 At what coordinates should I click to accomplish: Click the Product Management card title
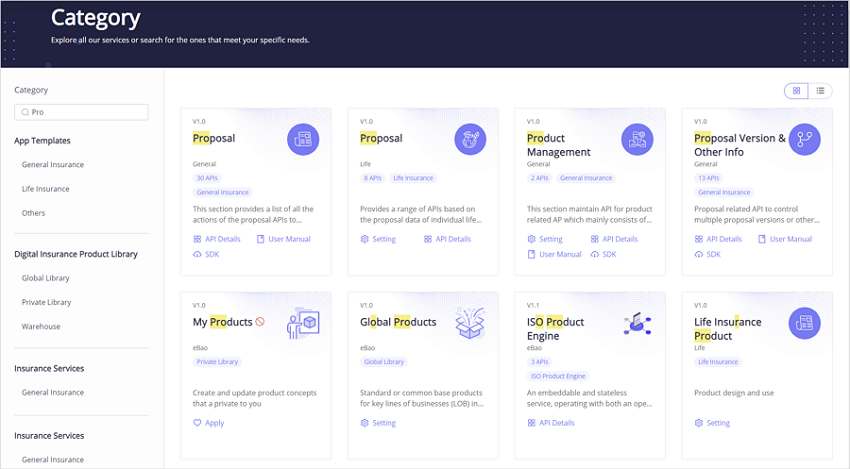[558, 145]
